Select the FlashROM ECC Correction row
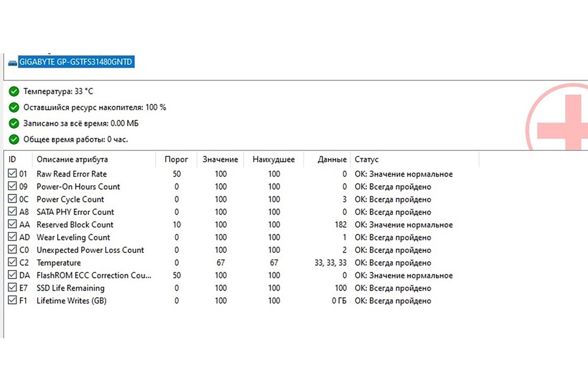The image size is (588, 392). coord(94,275)
